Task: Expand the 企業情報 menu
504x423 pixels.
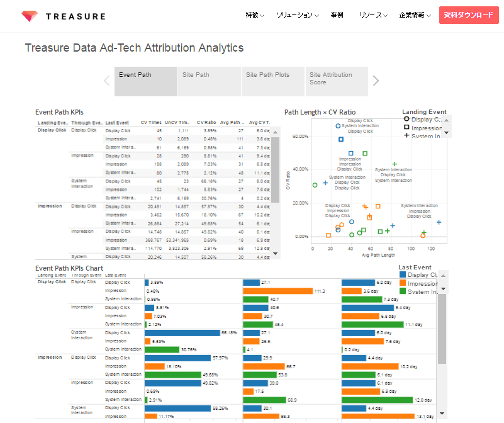Action: (x=415, y=15)
